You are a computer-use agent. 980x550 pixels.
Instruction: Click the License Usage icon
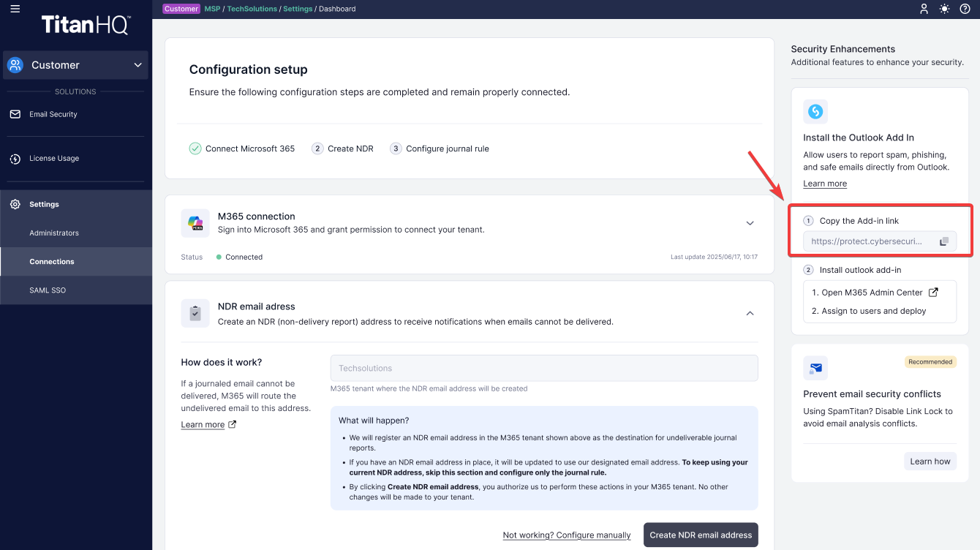click(15, 159)
